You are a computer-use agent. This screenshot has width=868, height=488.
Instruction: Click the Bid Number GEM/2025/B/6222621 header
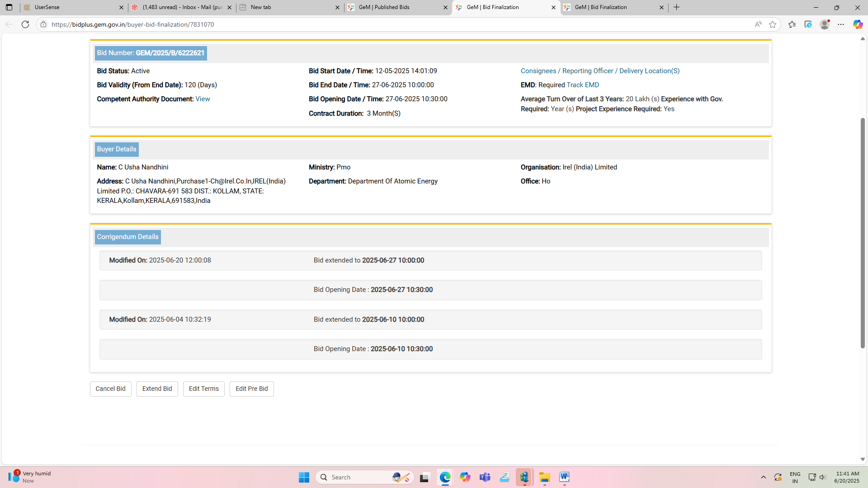point(151,53)
